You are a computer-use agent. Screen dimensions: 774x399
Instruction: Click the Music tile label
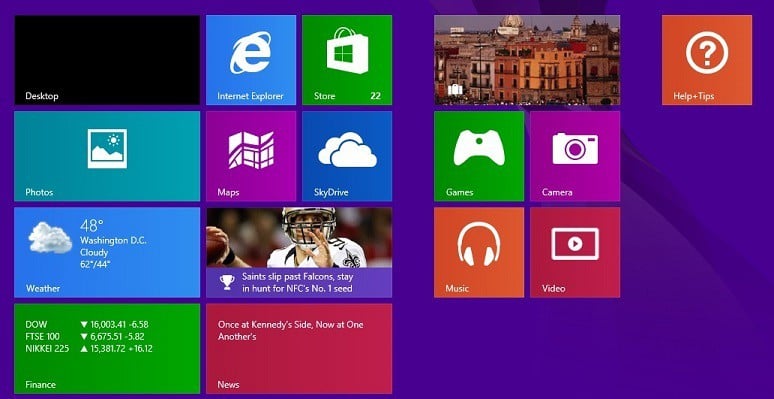[457, 288]
